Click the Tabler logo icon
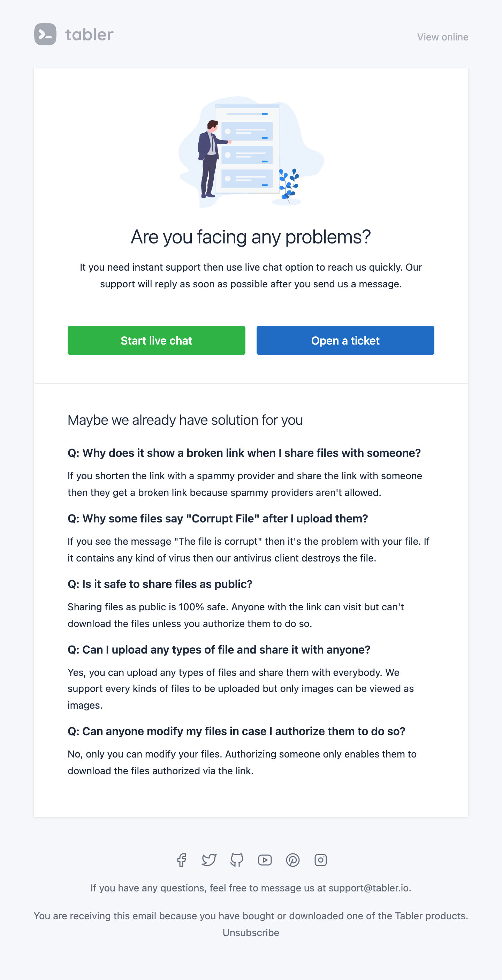502x980 pixels. click(45, 34)
